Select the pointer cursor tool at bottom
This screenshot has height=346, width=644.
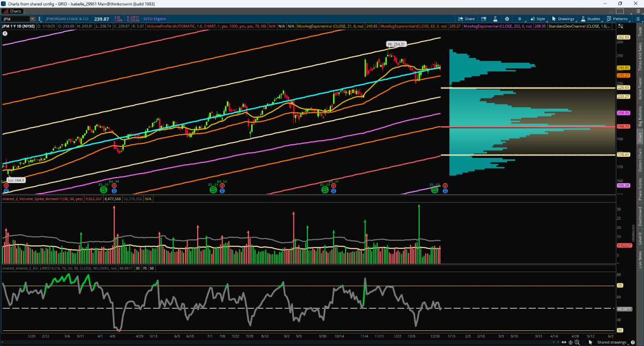click(590, 342)
